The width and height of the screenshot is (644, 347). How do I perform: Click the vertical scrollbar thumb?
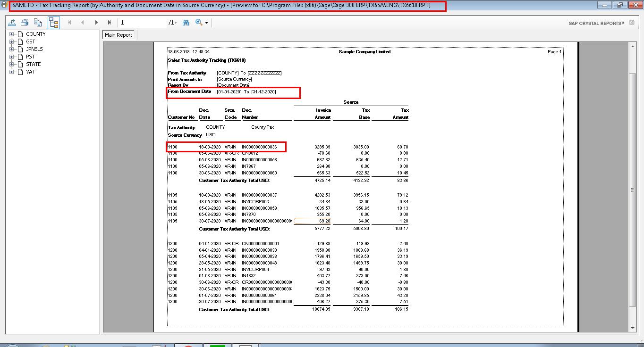[x=633, y=190]
